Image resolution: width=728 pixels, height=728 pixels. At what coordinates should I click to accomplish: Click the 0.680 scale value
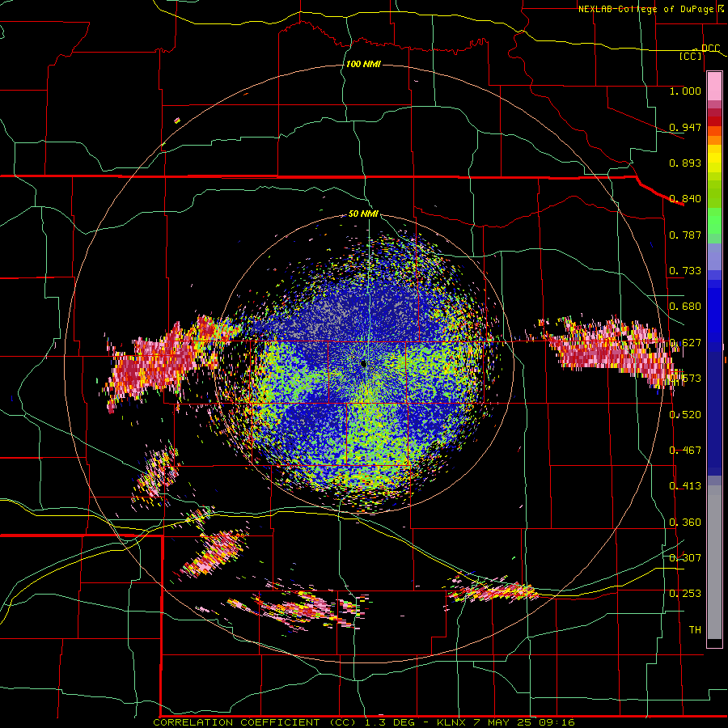pos(685,307)
